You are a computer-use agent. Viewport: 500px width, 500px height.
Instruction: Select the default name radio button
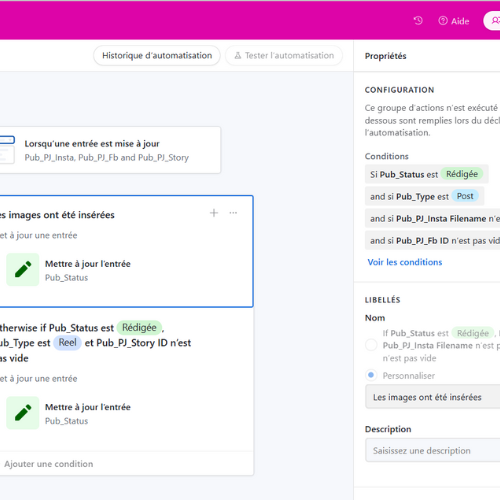(371, 345)
